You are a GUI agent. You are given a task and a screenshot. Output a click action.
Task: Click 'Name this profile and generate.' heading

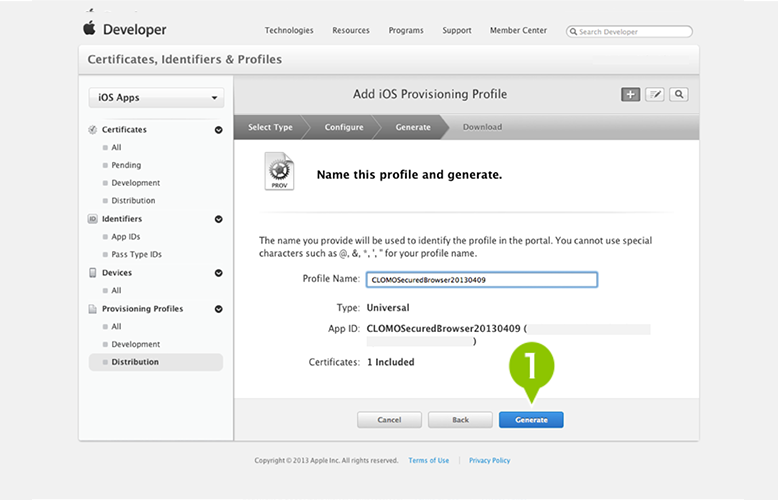point(409,175)
